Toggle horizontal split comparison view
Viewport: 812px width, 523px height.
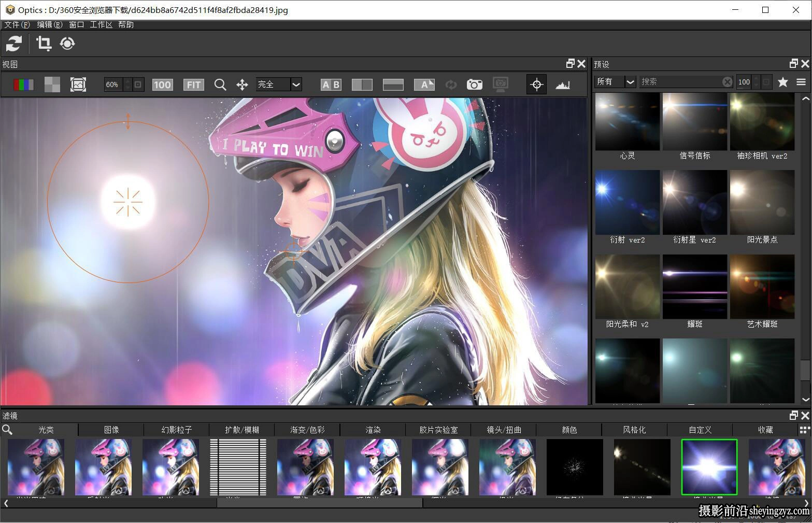[393, 84]
